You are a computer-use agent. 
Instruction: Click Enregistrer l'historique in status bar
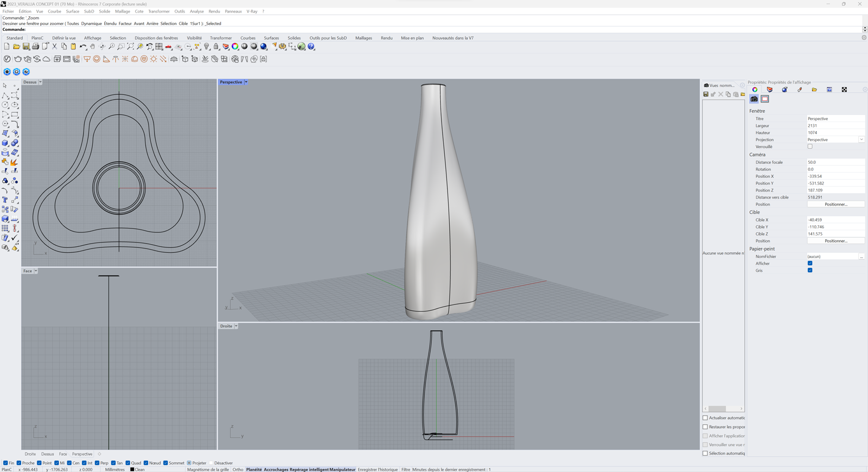(x=378, y=469)
